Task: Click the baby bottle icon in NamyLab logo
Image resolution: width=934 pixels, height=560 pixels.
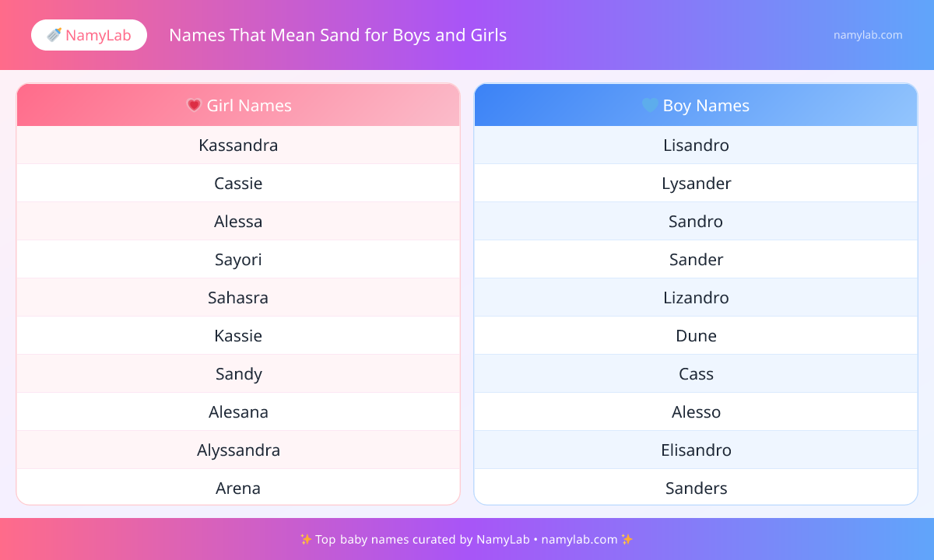Action: (54, 35)
